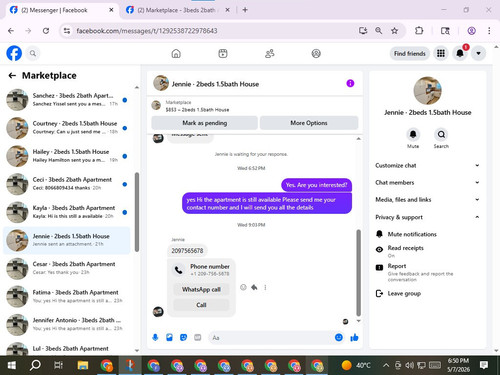Click the Aa message input field
500x375 pixels.
(272, 338)
